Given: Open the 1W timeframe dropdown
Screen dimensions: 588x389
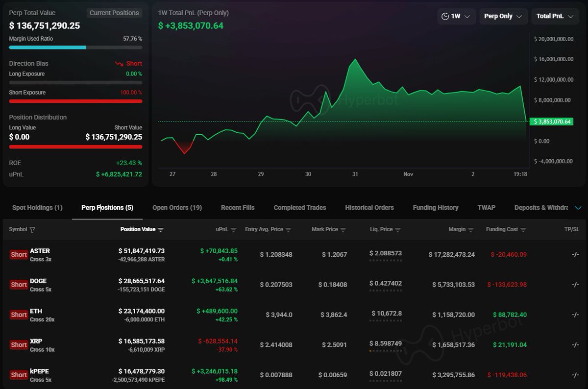Looking at the screenshot, I should [x=456, y=16].
